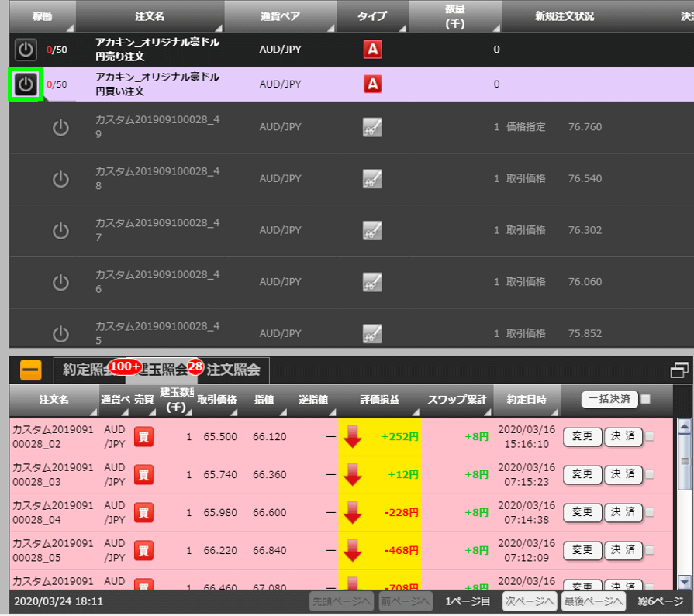Toggle power icon for カスタム201909100028_49

pos(60,128)
